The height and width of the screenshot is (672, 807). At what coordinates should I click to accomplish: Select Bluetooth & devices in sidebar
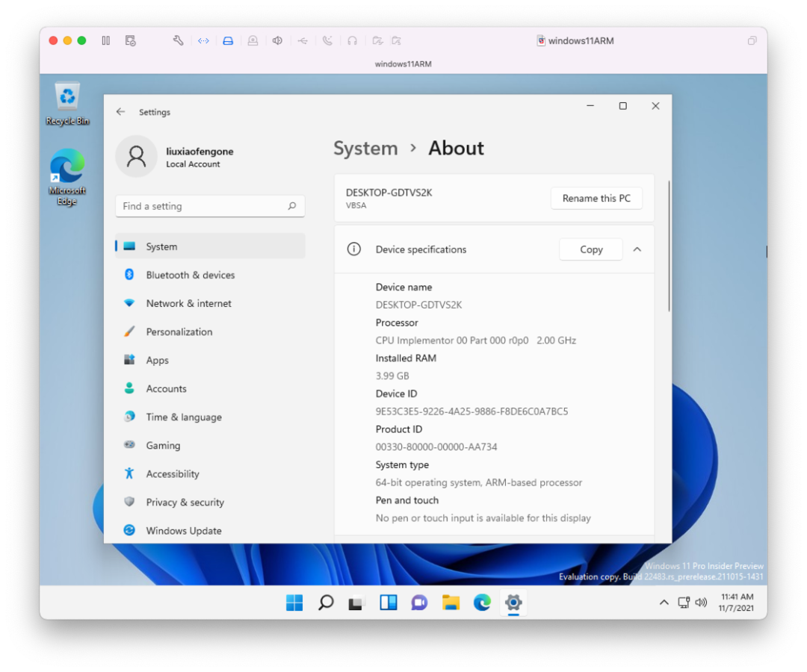[x=190, y=275]
